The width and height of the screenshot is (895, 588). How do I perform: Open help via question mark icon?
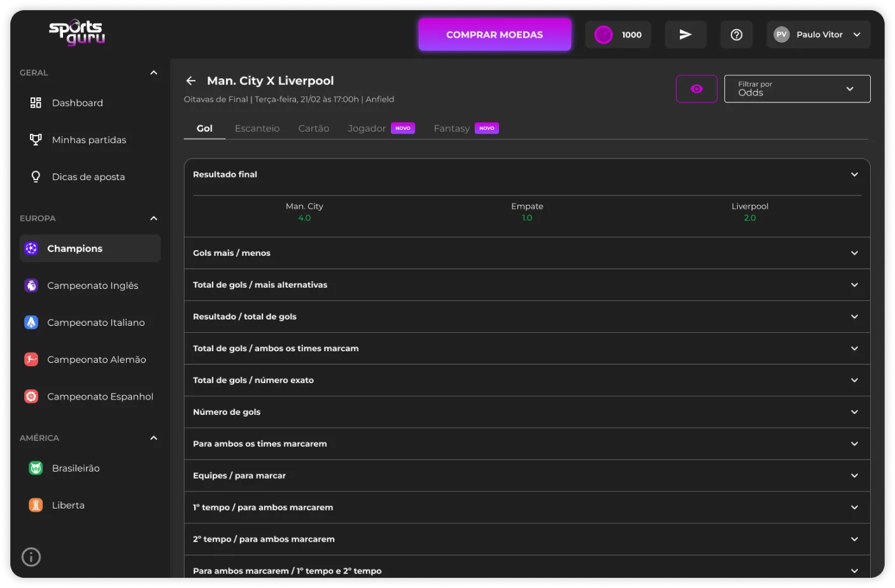coord(736,35)
